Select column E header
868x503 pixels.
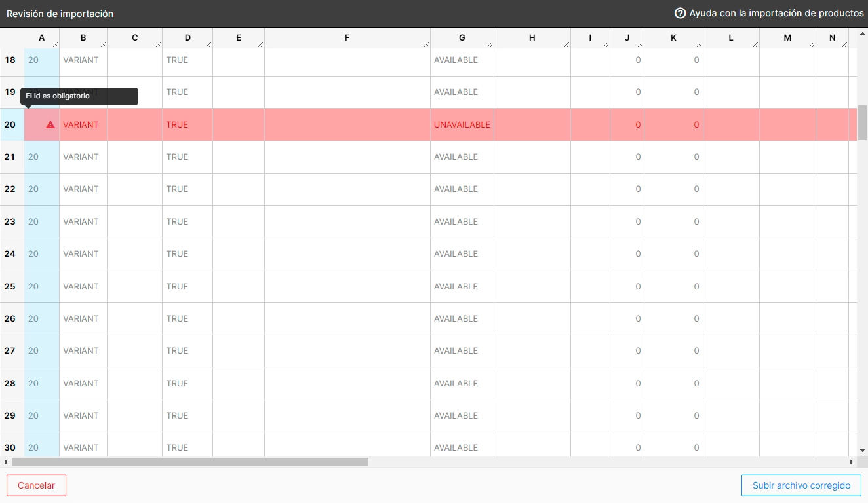pyautogui.click(x=239, y=38)
